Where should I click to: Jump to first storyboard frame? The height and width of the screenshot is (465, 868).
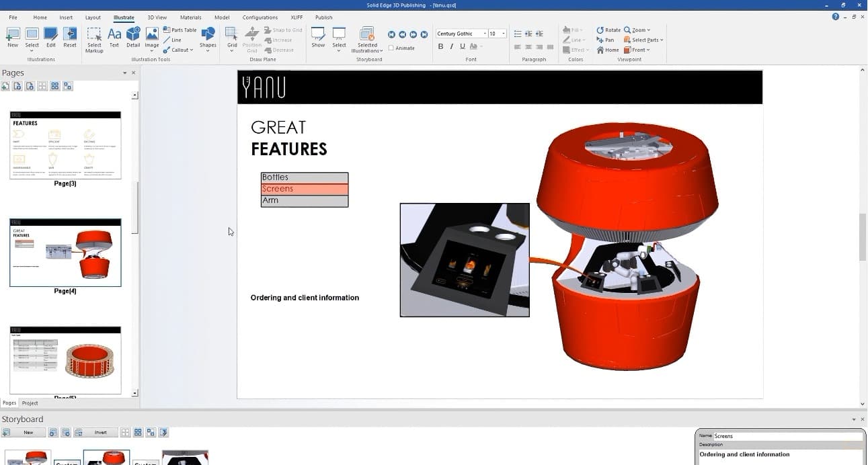pos(391,34)
